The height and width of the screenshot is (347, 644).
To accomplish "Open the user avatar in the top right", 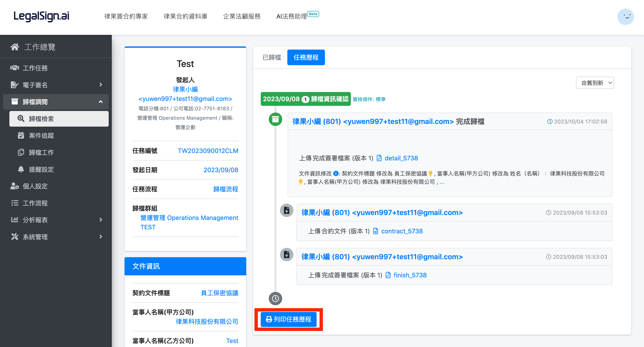I will (625, 17).
